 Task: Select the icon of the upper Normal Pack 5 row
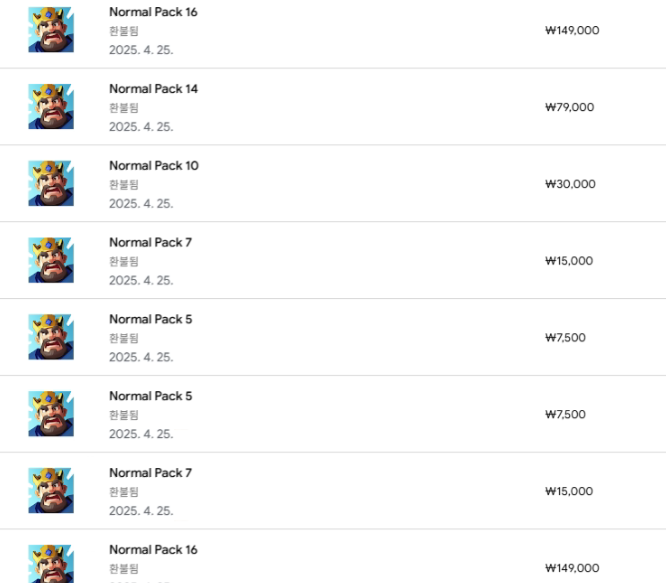50,337
